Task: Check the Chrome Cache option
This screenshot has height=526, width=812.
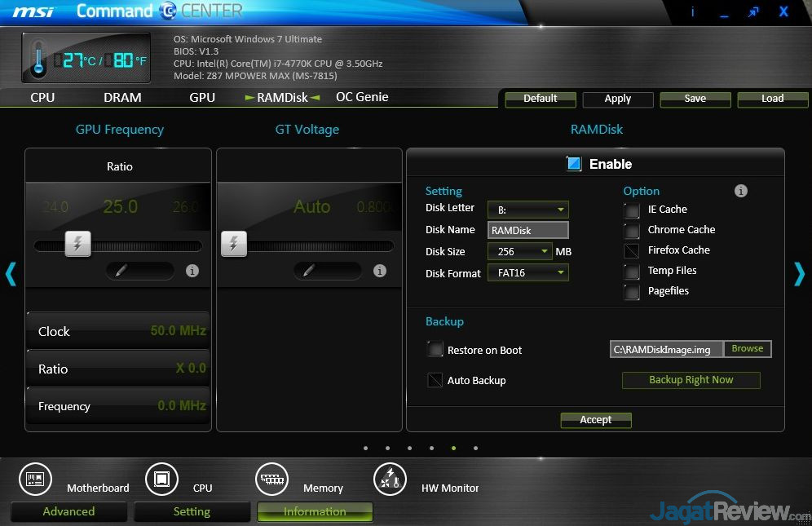Action: [632, 230]
